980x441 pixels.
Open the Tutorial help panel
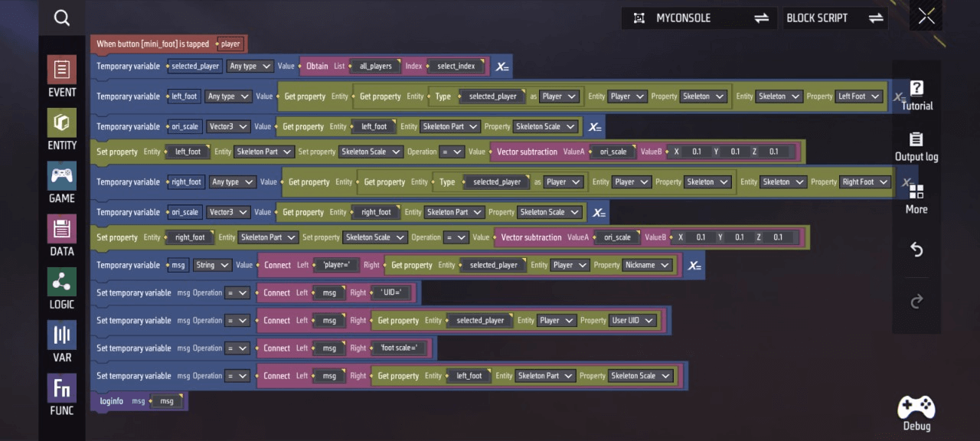[x=916, y=96]
